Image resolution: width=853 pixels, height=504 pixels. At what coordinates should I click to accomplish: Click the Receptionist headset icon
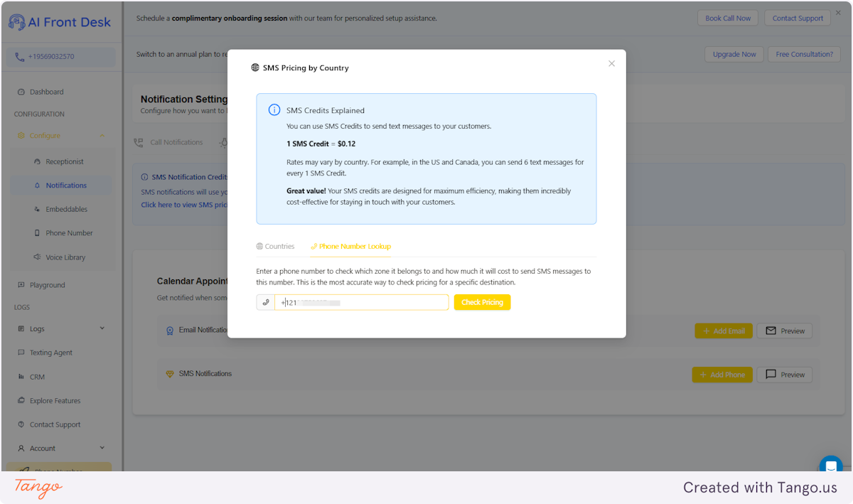38,161
